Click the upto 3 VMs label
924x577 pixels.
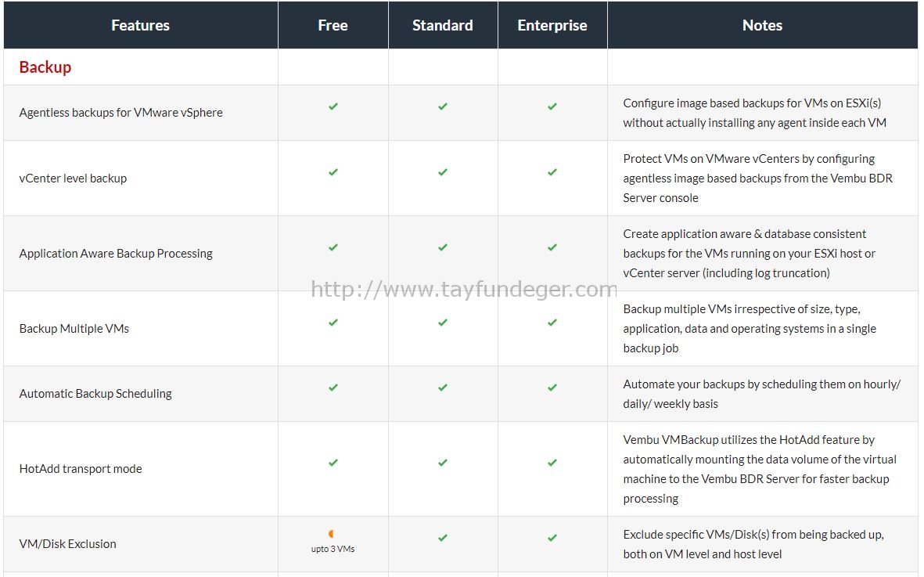tap(333, 549)
